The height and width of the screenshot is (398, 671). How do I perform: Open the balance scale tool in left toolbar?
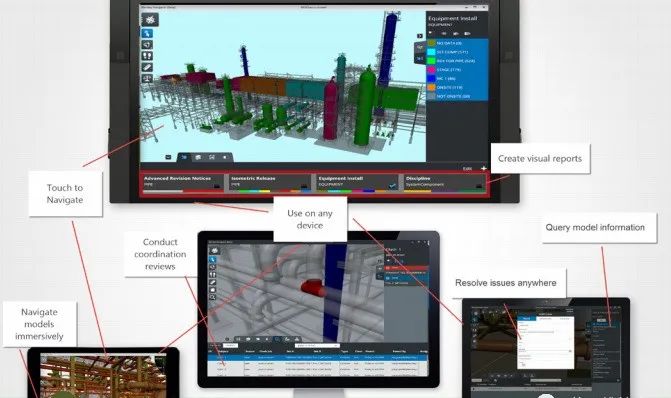click(147, 78)
